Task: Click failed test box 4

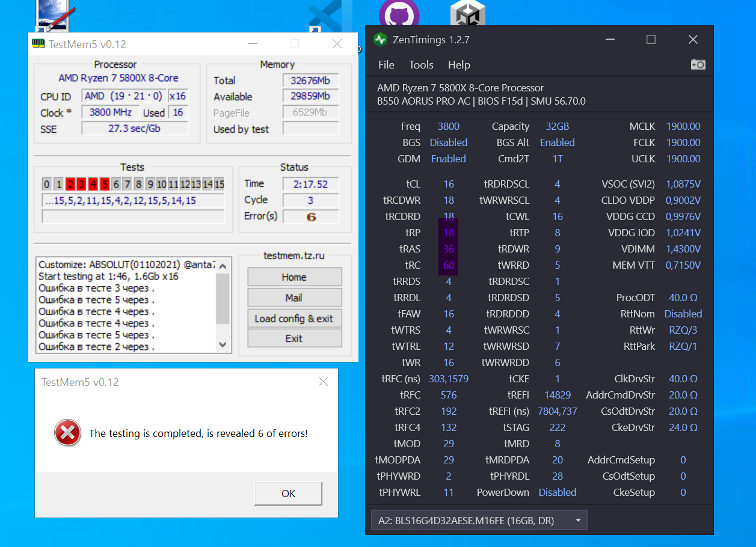Action: click(x=93, y=184)
